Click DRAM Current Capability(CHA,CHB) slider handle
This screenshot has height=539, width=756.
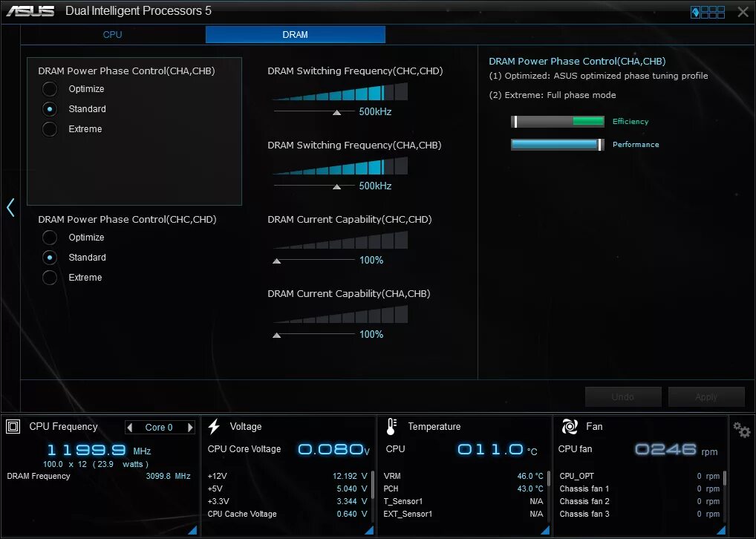click(277, 335)
